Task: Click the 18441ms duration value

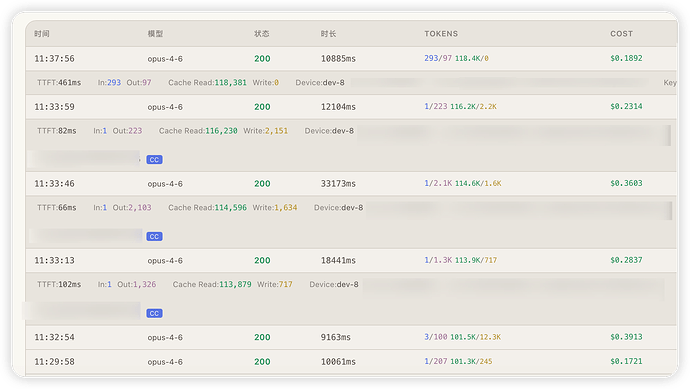Action: click(x=338, y=261)
